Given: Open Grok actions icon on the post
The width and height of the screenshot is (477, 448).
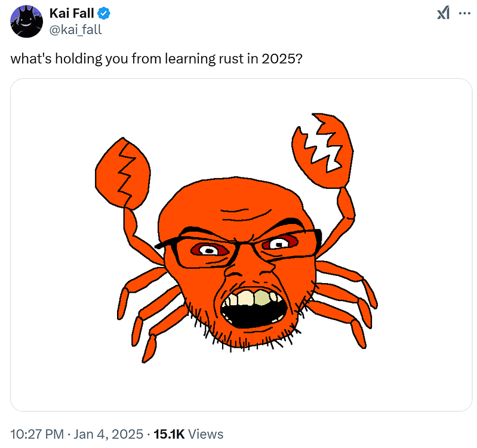Looking at the screenshot, I should (443, 13).
